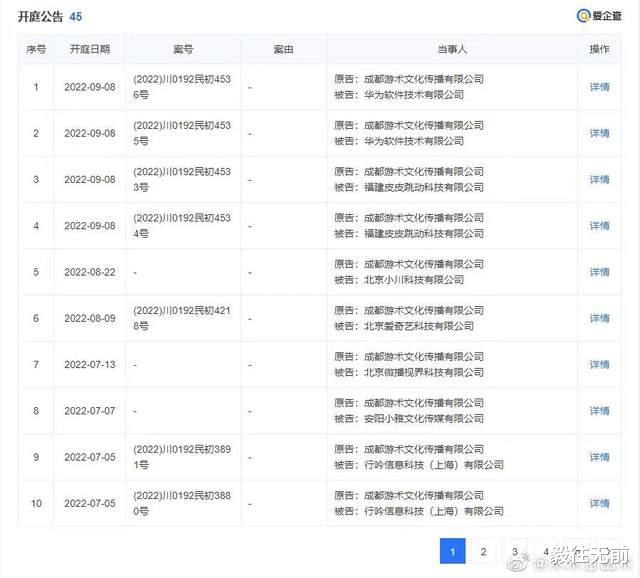The image size is (640, 578).
Task: Click 福建皮皮跳动科技有限公司 in row 3
Action: (424, 187)
